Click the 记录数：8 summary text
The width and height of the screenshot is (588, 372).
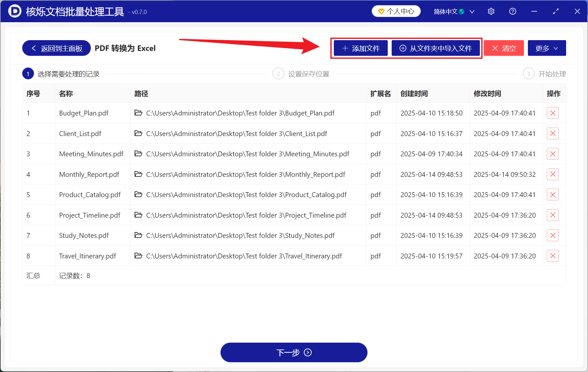click(74, 276)
